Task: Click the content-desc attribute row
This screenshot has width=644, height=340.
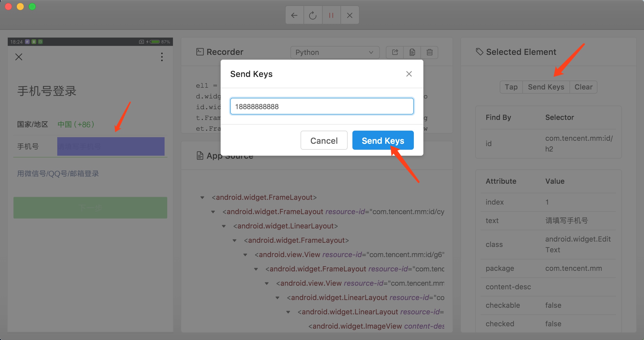Action: [548, 287]
